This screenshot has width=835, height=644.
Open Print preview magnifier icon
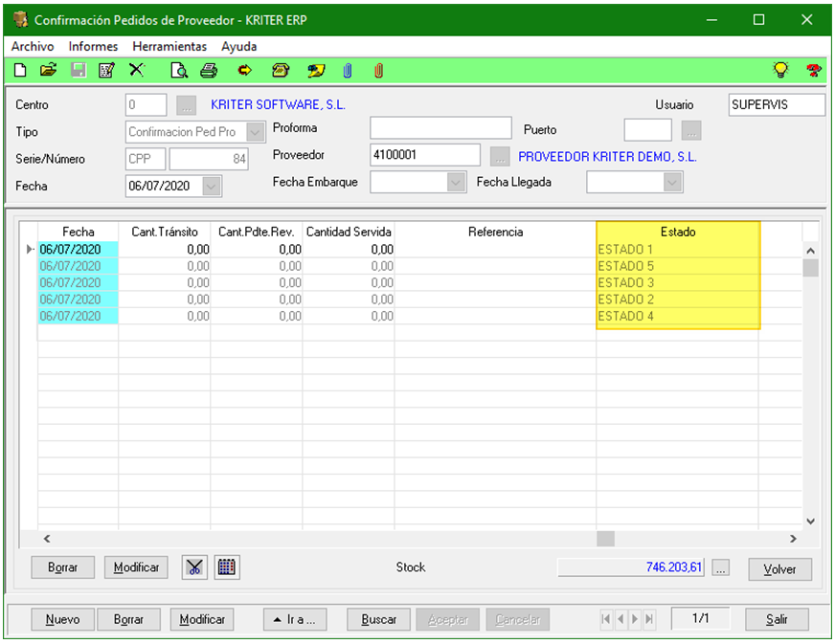click(179, 70)
